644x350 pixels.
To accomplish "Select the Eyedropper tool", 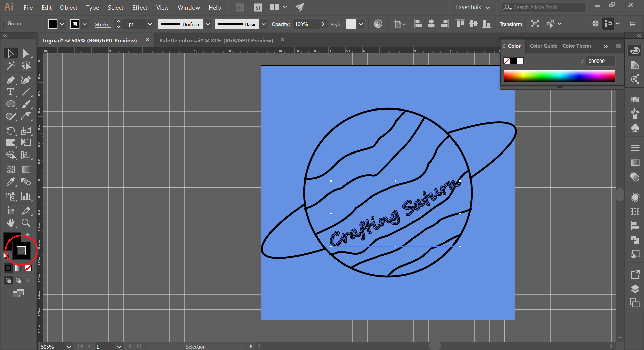I will tap(11, 182).
